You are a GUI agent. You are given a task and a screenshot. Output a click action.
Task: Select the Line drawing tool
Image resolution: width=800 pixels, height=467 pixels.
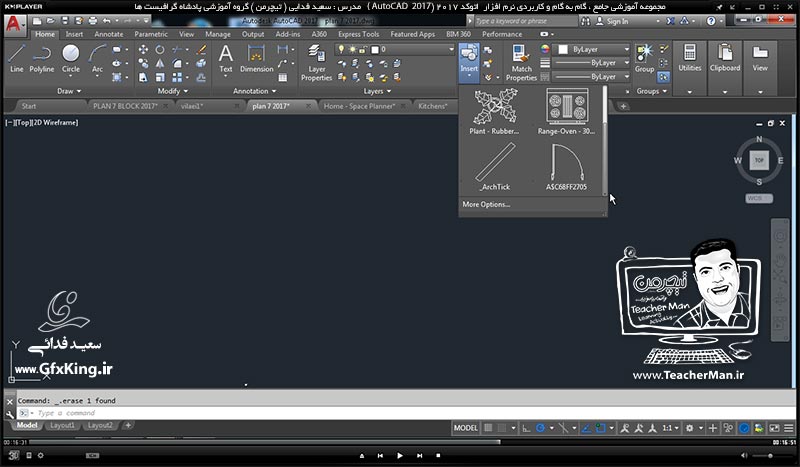(x=16, y=59)
